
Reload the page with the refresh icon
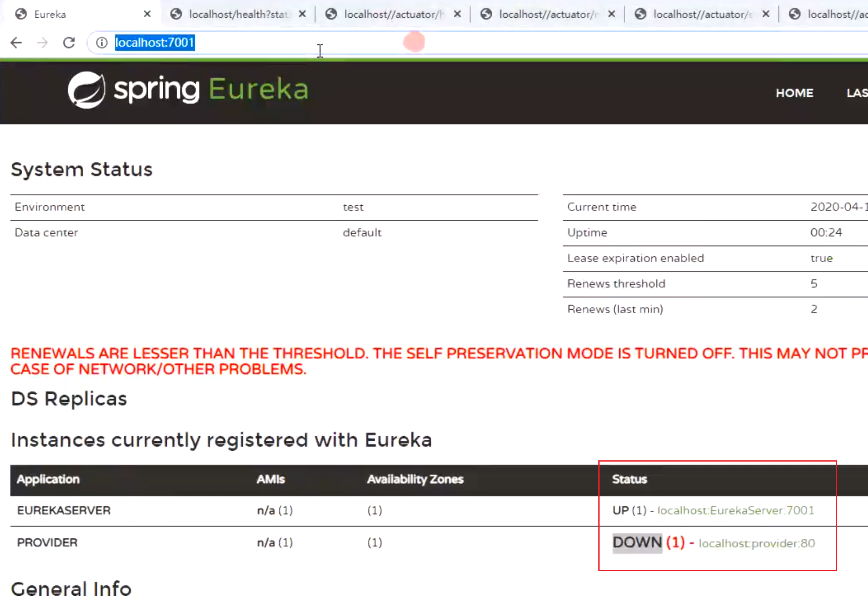[69, 42]
